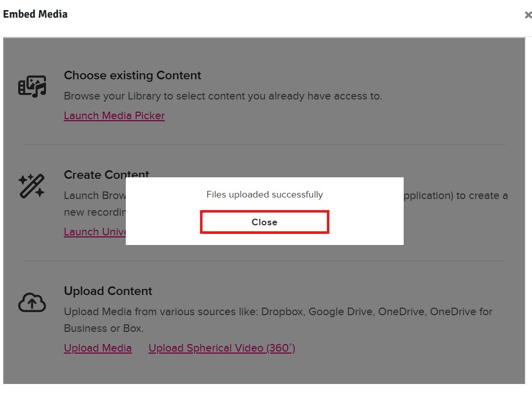Click the Files uploaded successfully message
The width and height of the screenshot is (532, 395).
point(265,194)
